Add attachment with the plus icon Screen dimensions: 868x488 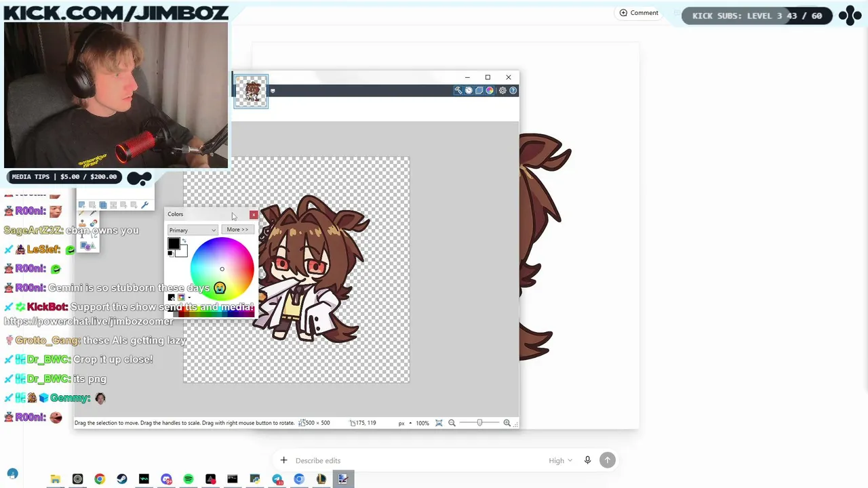click(x=284, y=460)
